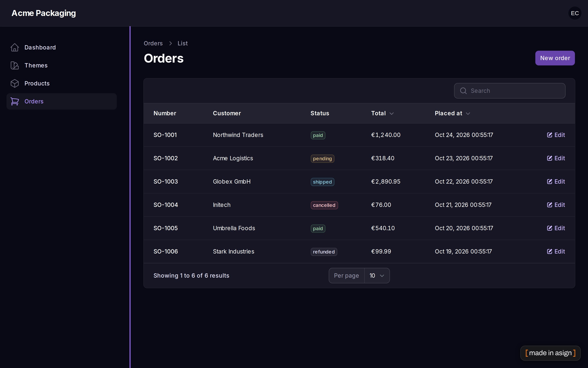
Task: Click customer name Northwind Traders
Action: pyautogui.click(x=238, y=135)
